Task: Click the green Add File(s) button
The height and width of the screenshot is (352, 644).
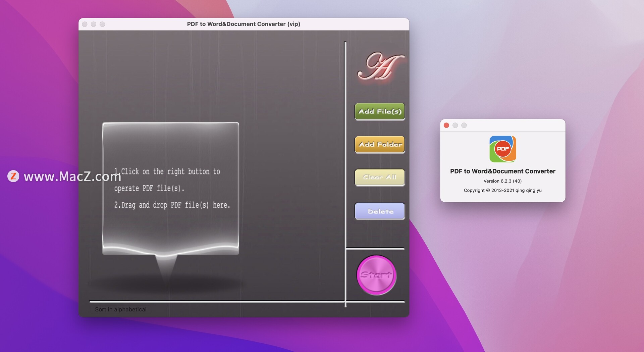Action: pyautogui.click(x=379, y=111)
